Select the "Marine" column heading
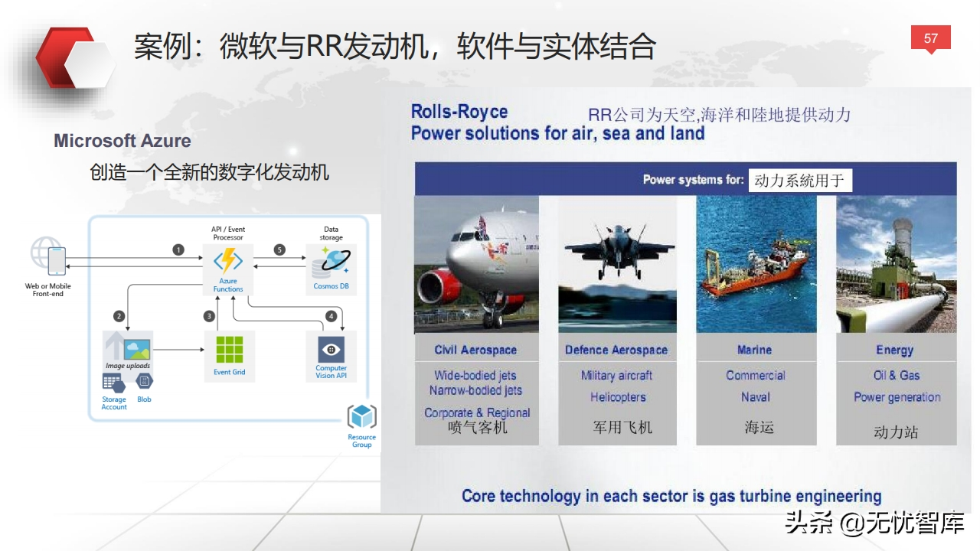Image resolution: width=980 pixels, height=551 pixels. click(x=754, y=350)
